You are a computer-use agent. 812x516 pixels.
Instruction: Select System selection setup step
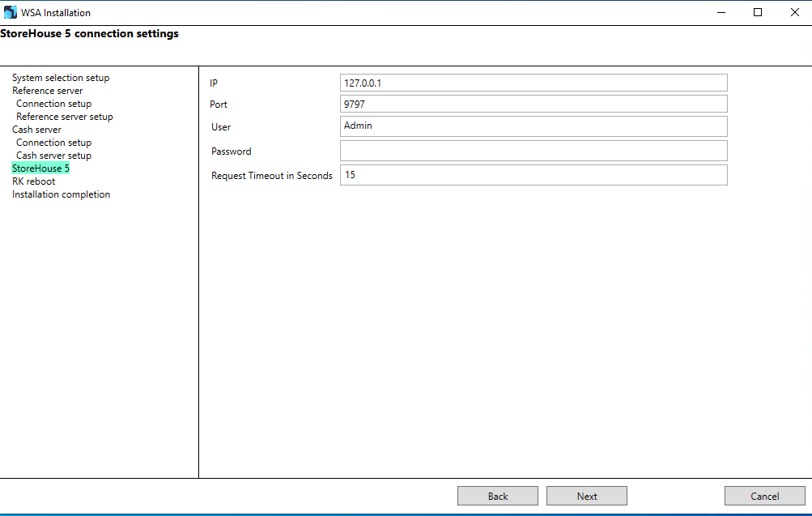coord(61,78)
